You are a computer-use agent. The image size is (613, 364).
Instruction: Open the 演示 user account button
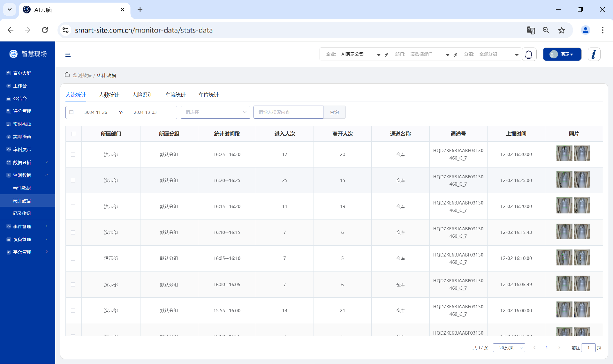tap(562, 54)
